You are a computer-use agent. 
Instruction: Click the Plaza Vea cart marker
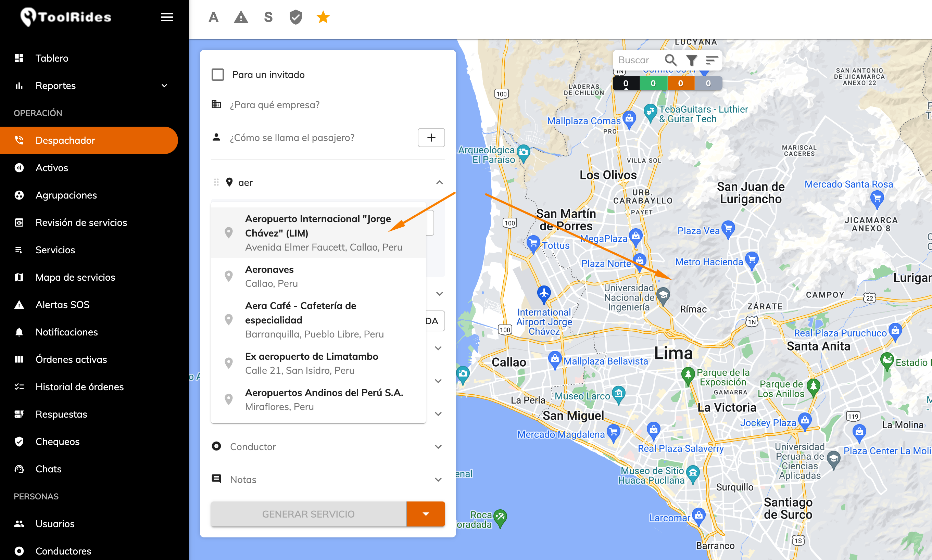click(x=728, y=229)
